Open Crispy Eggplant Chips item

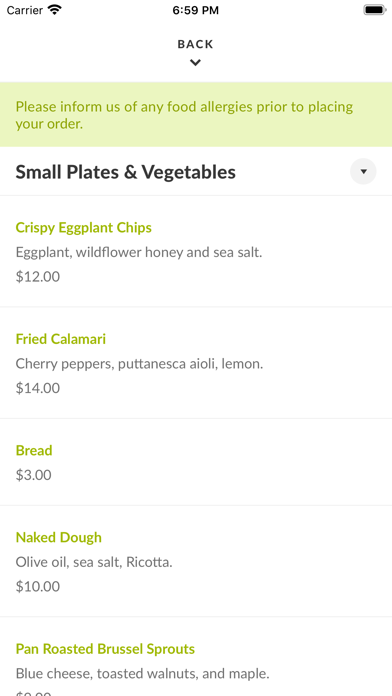pyautogui.click(x=196, y=251)
